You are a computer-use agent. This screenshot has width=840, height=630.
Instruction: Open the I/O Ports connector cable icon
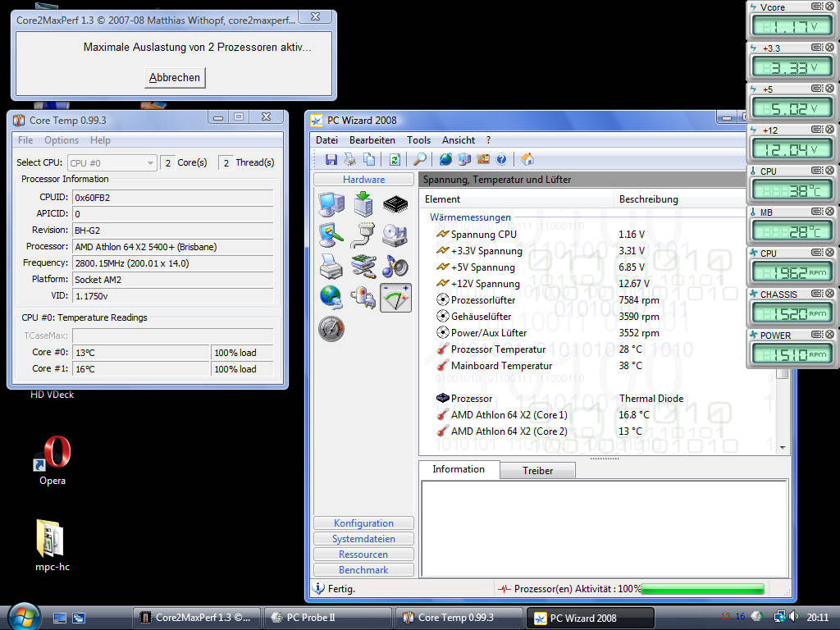coord(363,235)
